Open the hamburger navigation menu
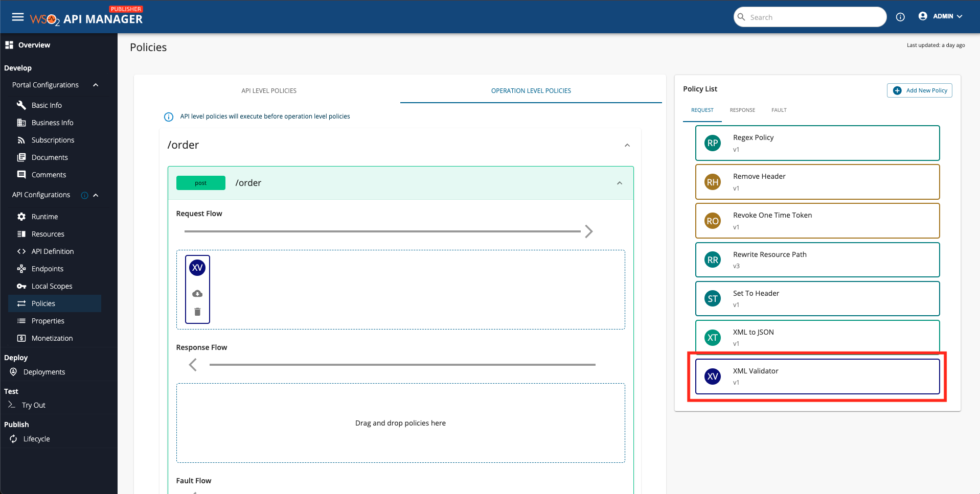980x494 pixels. pyautogui.click(x=18, y=17)
